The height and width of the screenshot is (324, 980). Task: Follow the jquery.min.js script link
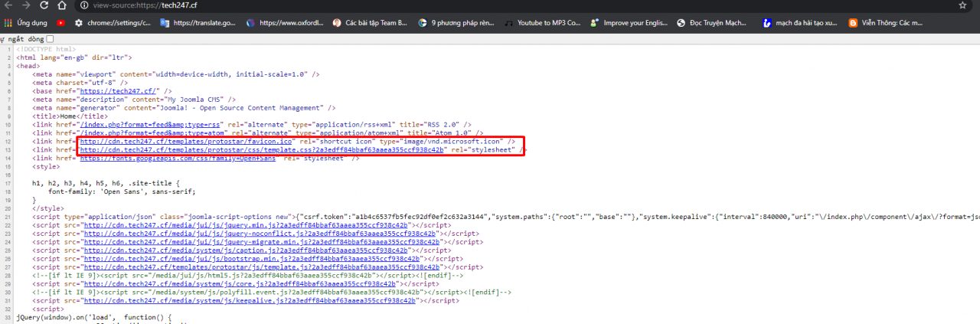tap(247, 225)
